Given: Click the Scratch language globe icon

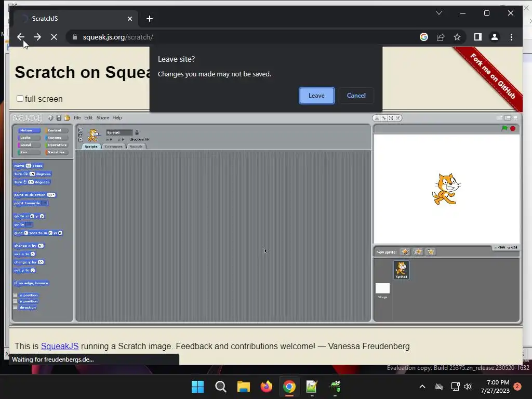Looking at the screenshot, I should [50, 118].
